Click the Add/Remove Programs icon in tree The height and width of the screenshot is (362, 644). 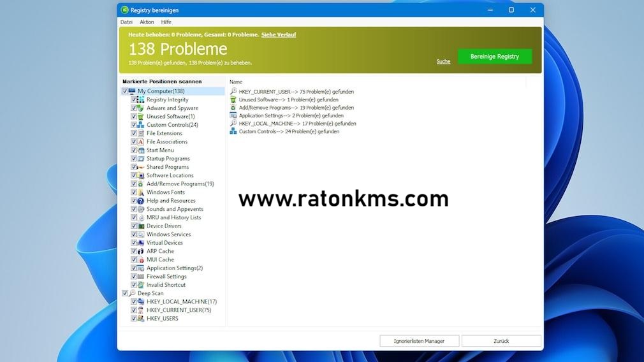[140, 184]
